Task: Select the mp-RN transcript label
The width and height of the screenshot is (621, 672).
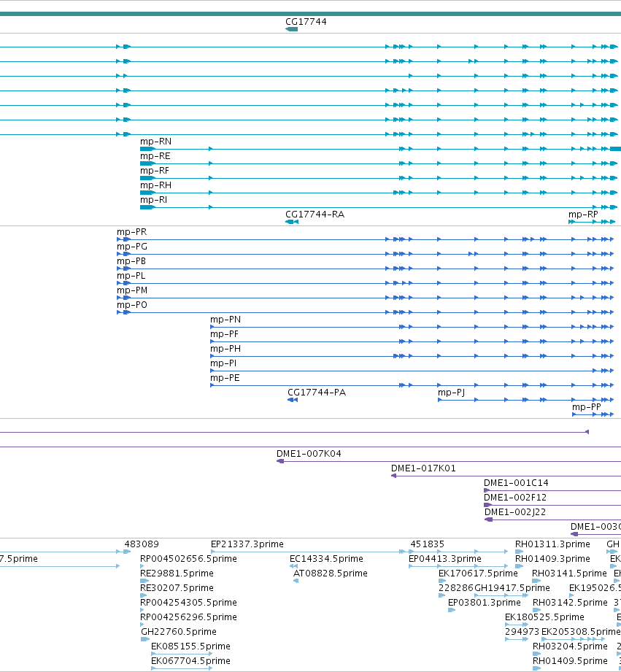Action: (x=155, y=142)
